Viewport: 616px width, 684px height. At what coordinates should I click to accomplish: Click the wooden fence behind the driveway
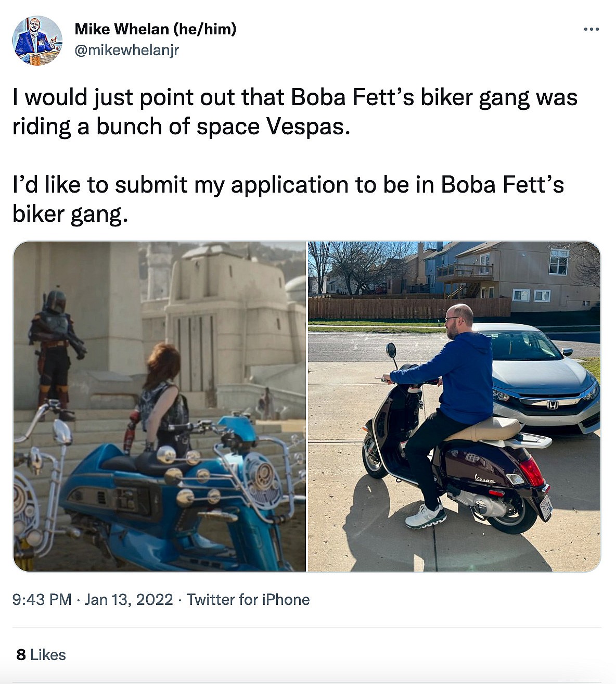406,308
